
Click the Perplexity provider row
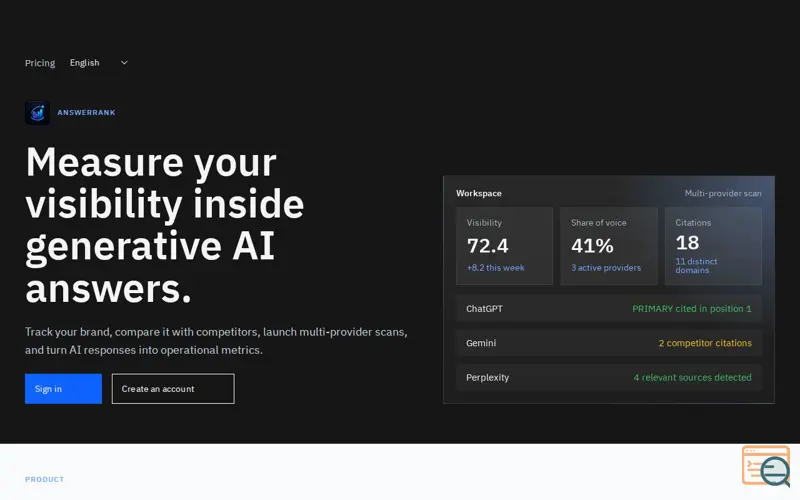(609, 378)
